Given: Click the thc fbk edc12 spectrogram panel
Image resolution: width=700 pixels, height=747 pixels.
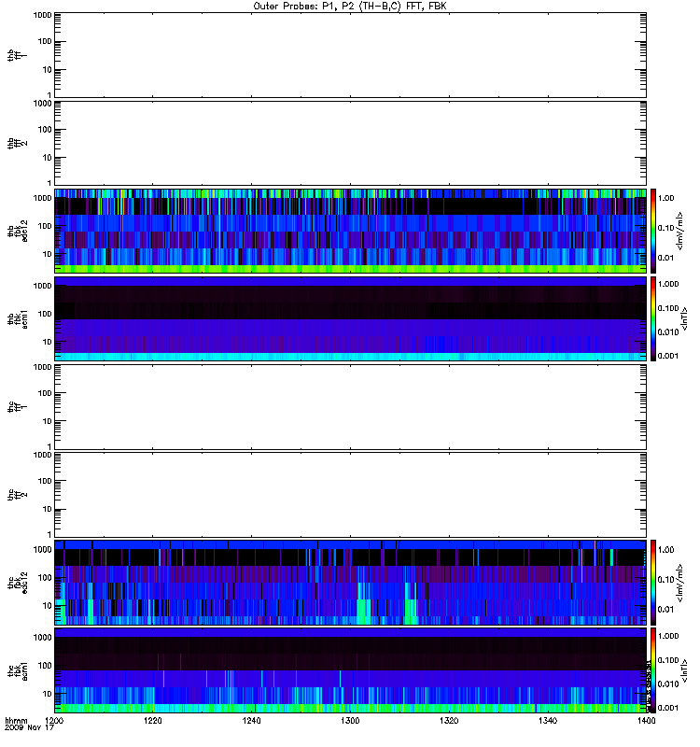Looking at the screenshot, I should click(350, 582).
